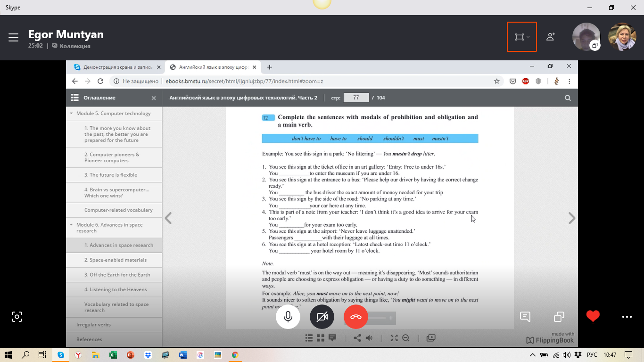End the Skype call with red hang-up button

click(356, 317)
